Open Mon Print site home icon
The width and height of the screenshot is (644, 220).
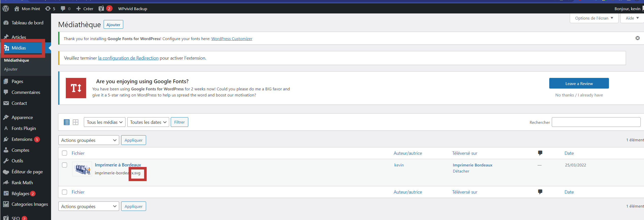(17, 9)
